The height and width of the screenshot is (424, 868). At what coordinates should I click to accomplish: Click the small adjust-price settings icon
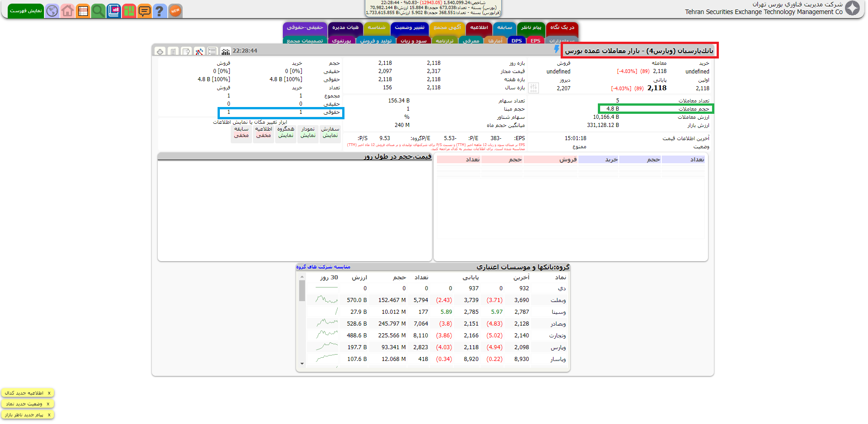click(x=533, y=88)
